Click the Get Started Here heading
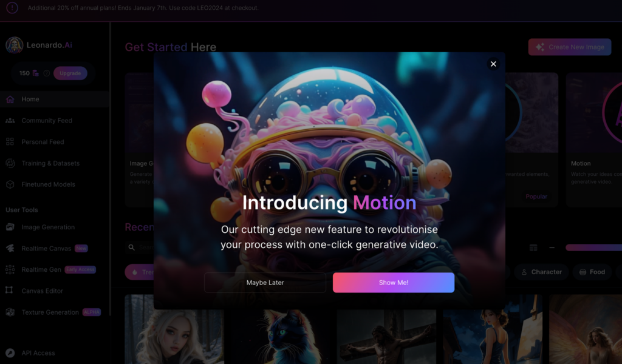Image resolution: width=622 pixels, height=364 pixels. [171, 47]
